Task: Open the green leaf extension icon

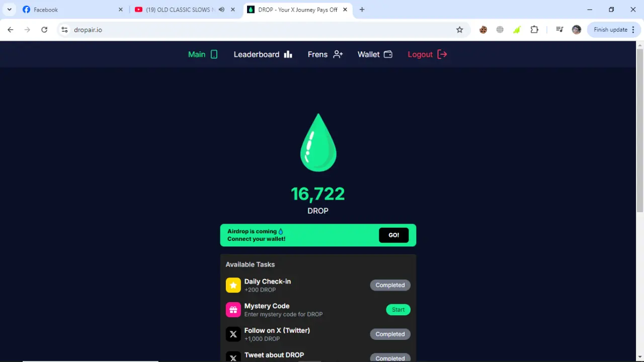Action: click(517, 30)
